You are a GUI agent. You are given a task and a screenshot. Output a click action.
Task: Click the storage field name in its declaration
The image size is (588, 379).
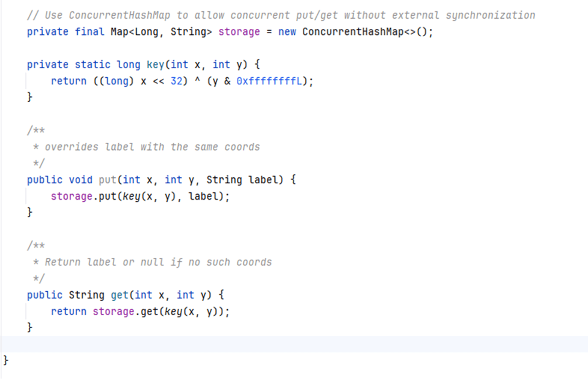pos(239,32)
